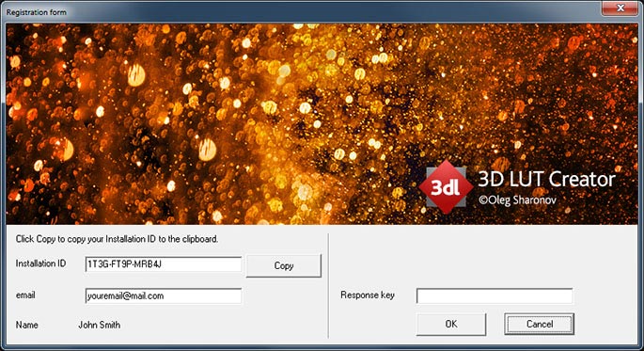Select the Response key input box
Screen dimensions: 644x351
tap(495, 295)
